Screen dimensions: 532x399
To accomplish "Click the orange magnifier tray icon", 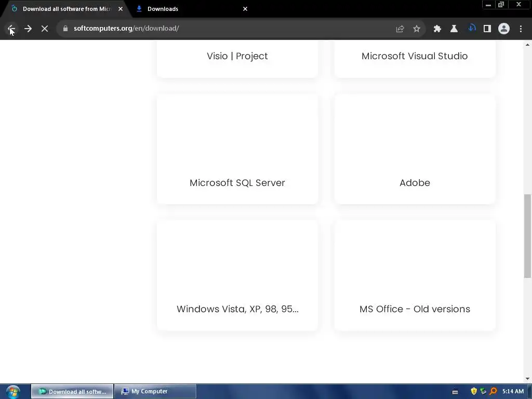I will coord(494,391).
